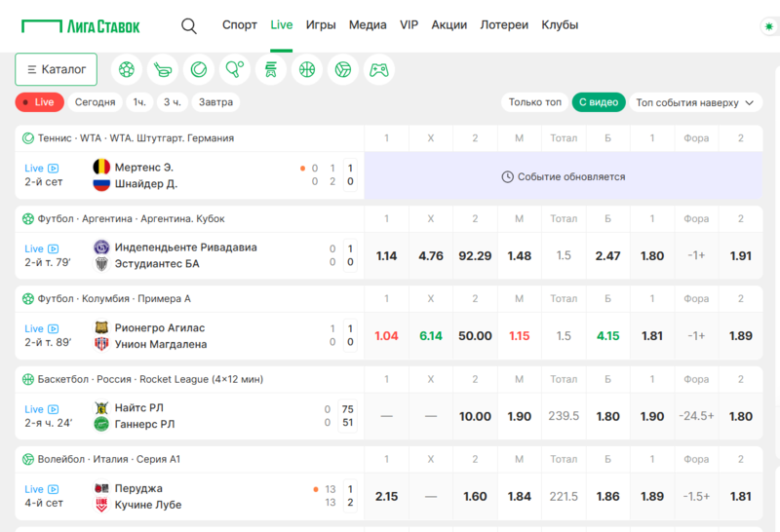Viewport: 780px width, 532px height.
Task: Filter by football sport icon
Action: coord(127,70)
